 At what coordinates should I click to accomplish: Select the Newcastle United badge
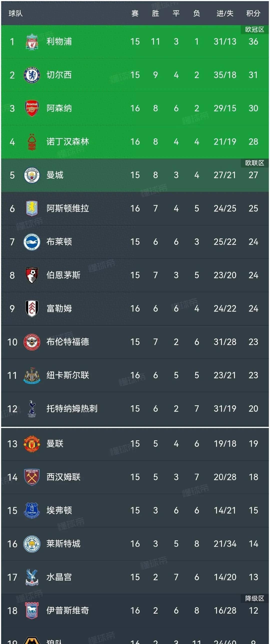(x=32, y=375)
